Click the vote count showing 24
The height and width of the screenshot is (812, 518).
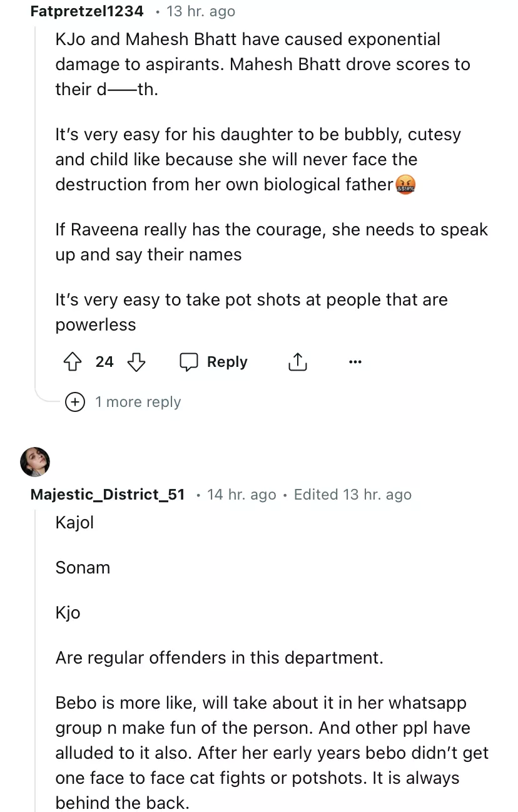pos(104,362)
